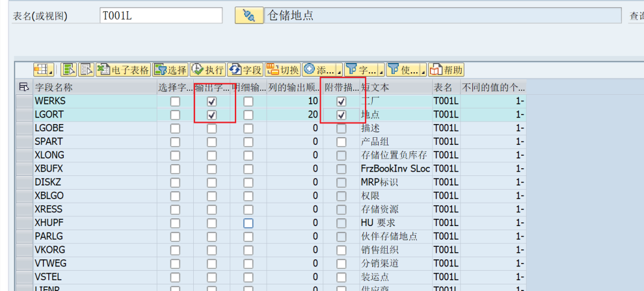The width and height of the screenshot is (644, 291).
Task: Click the field name cell PARLG
Action: [x=95, y=236]
